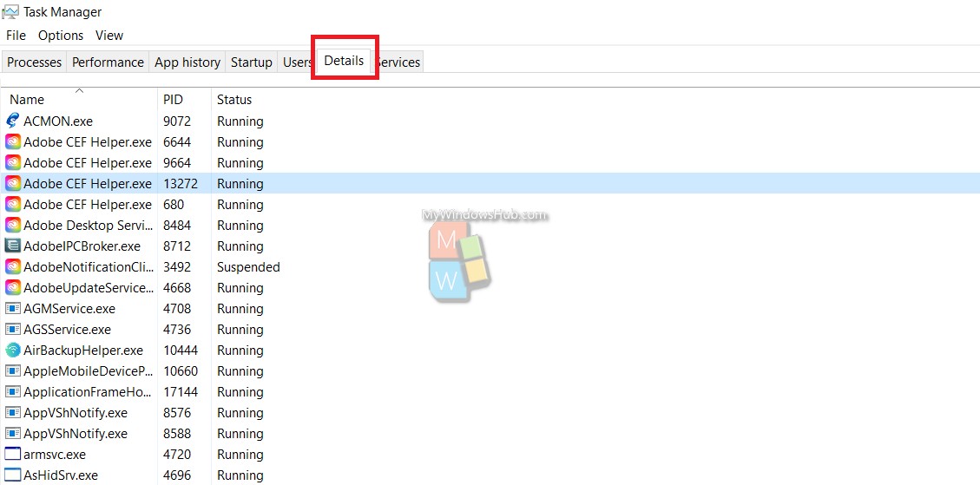Click icon of AppVShNotify PID 8588

tap(12, 434)
